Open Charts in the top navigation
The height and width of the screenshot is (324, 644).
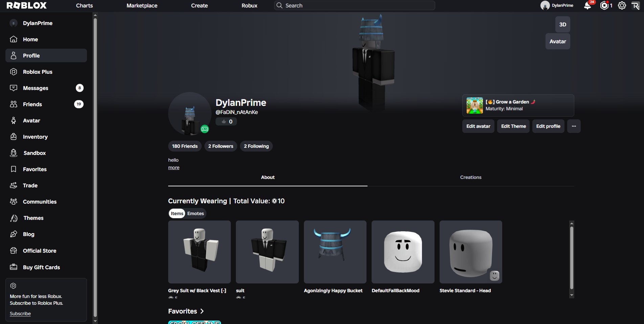(84, 5)
